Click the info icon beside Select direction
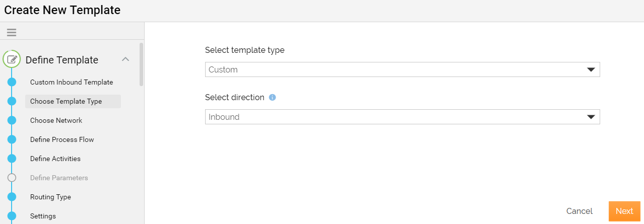This screenshot has height=224, width=644. (x=272, y=98)
